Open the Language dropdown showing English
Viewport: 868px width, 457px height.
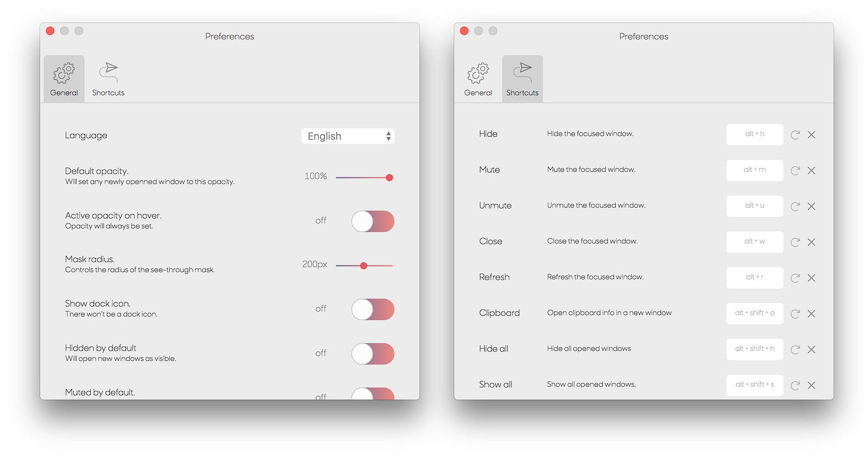click(x=348, y=136)
